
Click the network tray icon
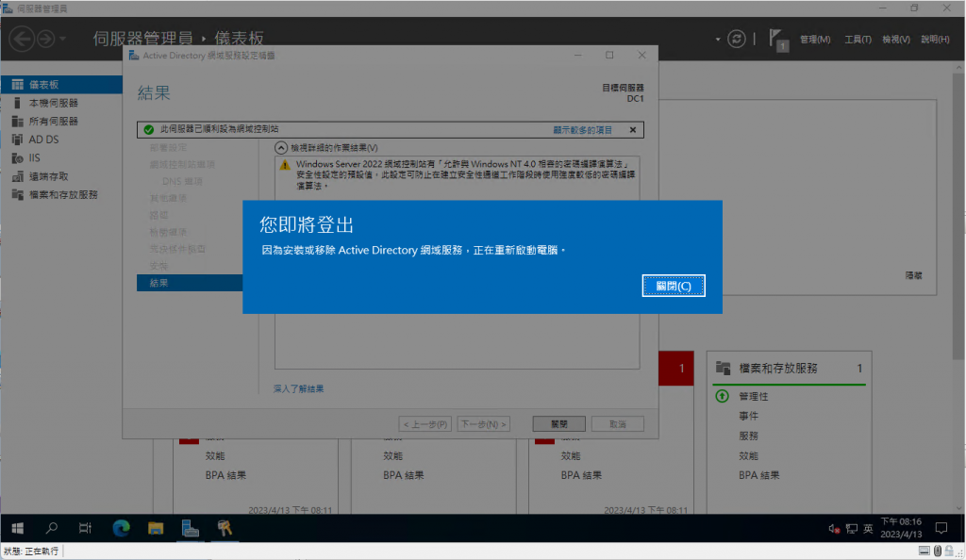(852, 529)
